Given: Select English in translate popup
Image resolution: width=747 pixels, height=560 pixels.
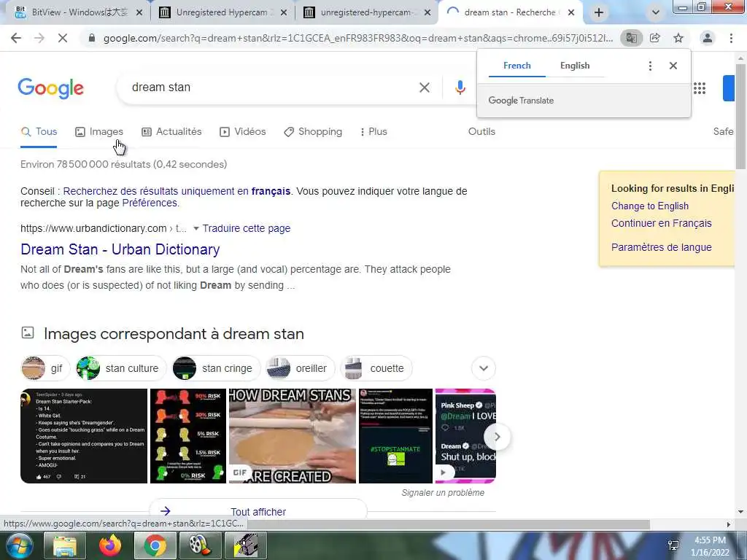Looking at the screenshot, I should pos(575,66).
